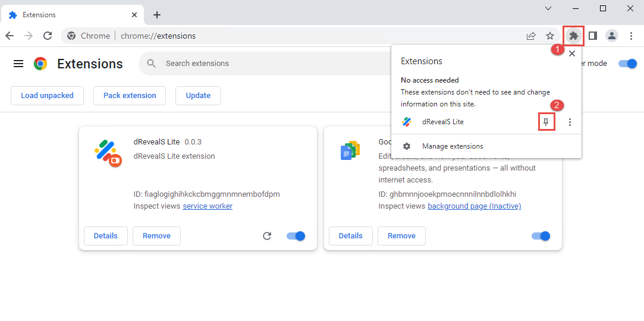Disable the dRevealS Lite extension toggle
Image resolution: width=644 pixels, height=321 pixels.
(x=296, y=236)
